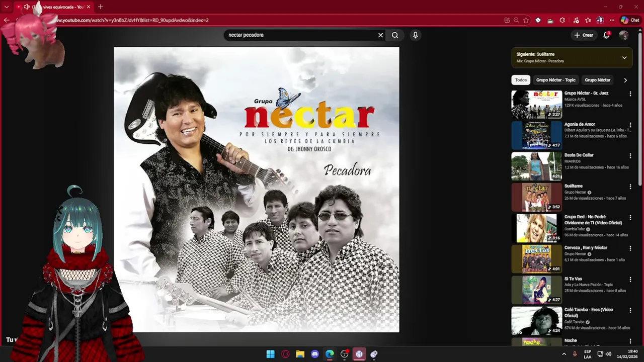
Task: Open the ESP LAA language switcher
Action: [x=588, y=354]
